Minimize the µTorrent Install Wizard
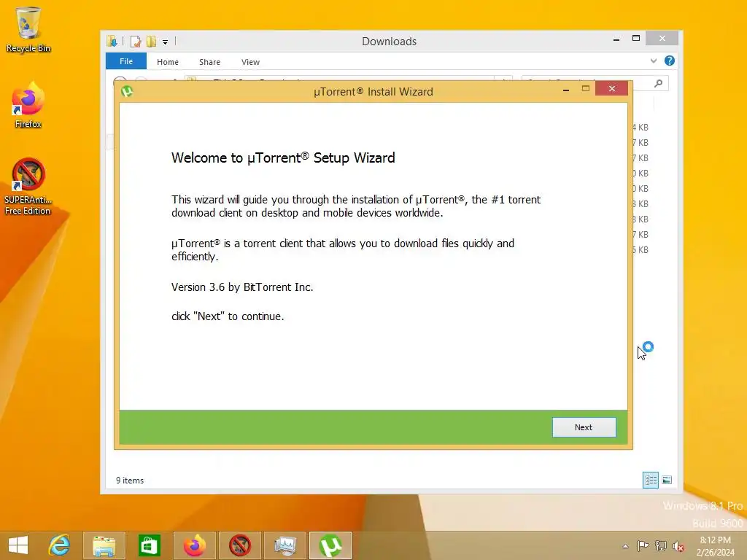 pos(566,90)
